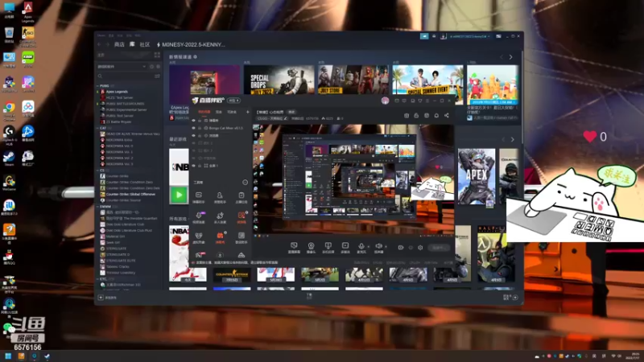
Task: Click Steam notifications icon in title bar
Action: (434, 36)
